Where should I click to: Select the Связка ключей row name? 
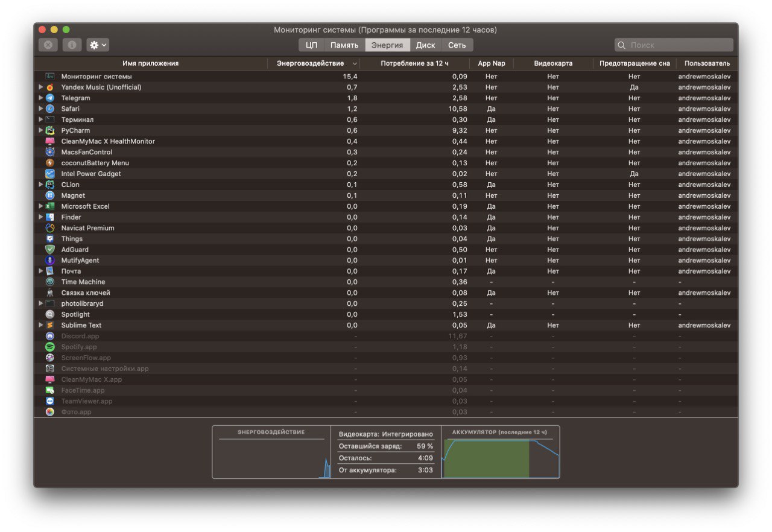tap(86, 293)
